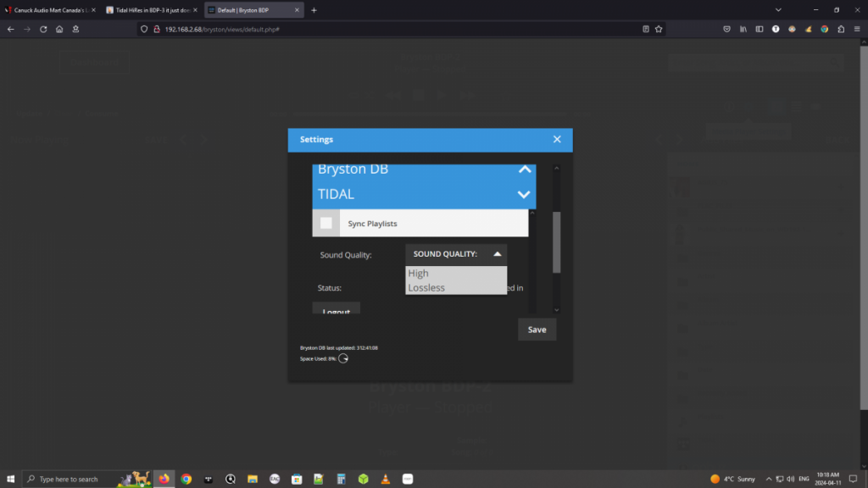
Task: Close the Settings dialog
Action: click(x=557, y=140)
